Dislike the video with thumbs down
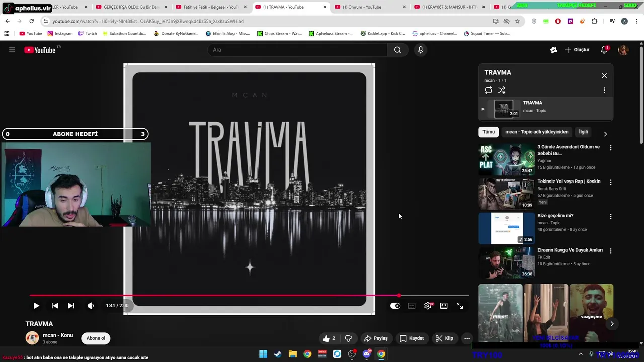Viewport: 644px width, 362px height. [348, 338]
